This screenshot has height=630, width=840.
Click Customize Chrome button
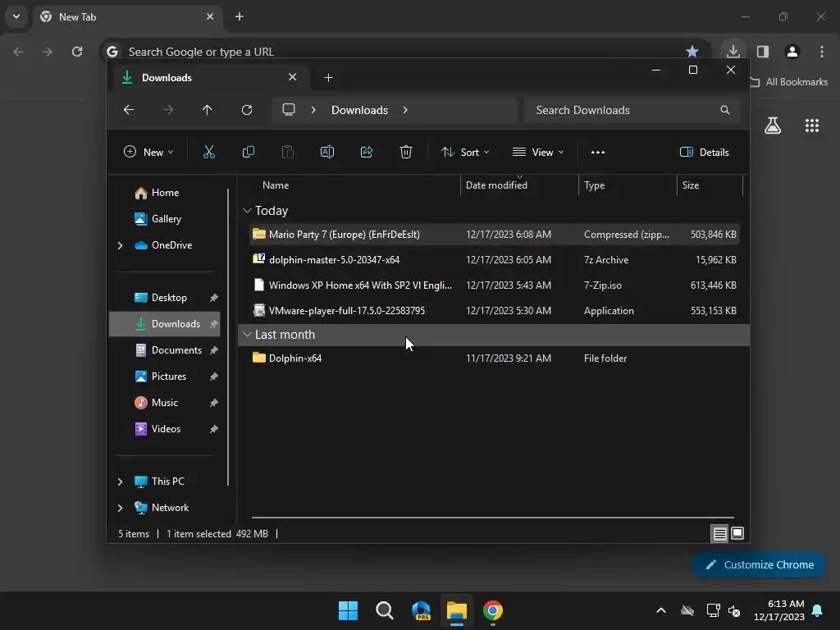[759, 564]
